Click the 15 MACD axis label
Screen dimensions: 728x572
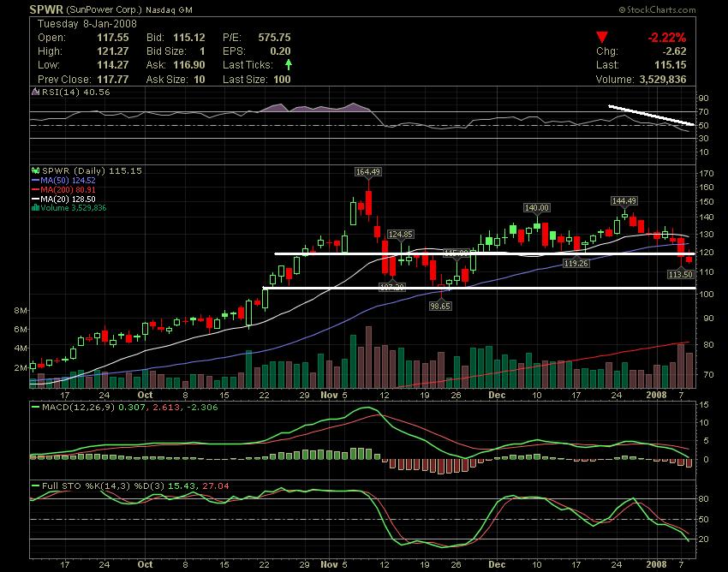704,405
